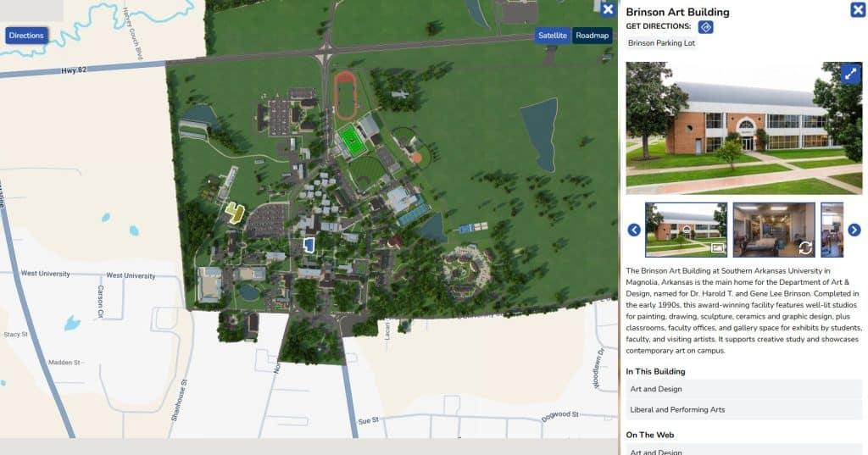Select the Brinson Parking Lot tag
Screen dimensions: 868x455
[x=661, y=43]
